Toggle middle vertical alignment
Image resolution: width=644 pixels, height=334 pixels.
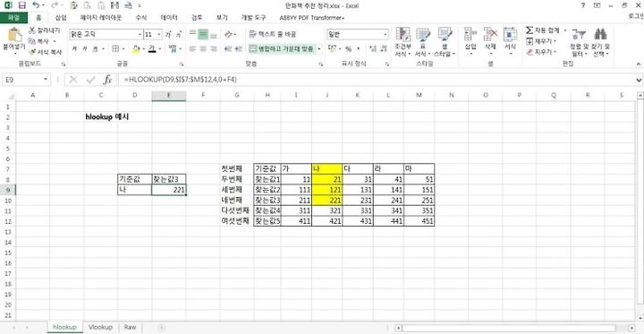coord(203,35)
